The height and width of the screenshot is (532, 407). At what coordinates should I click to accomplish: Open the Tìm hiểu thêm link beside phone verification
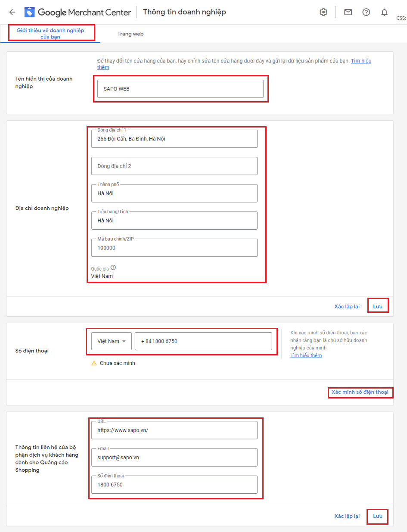click(306, 355)
